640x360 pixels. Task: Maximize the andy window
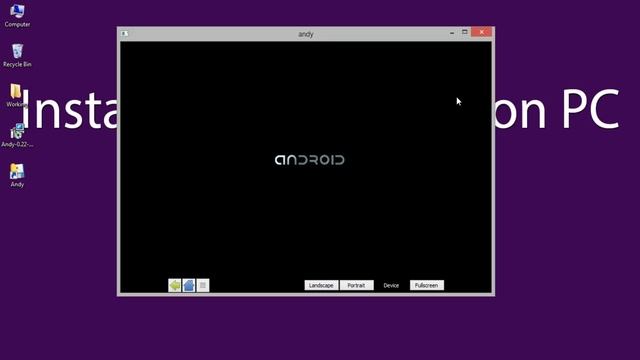(x=464, y=32)
